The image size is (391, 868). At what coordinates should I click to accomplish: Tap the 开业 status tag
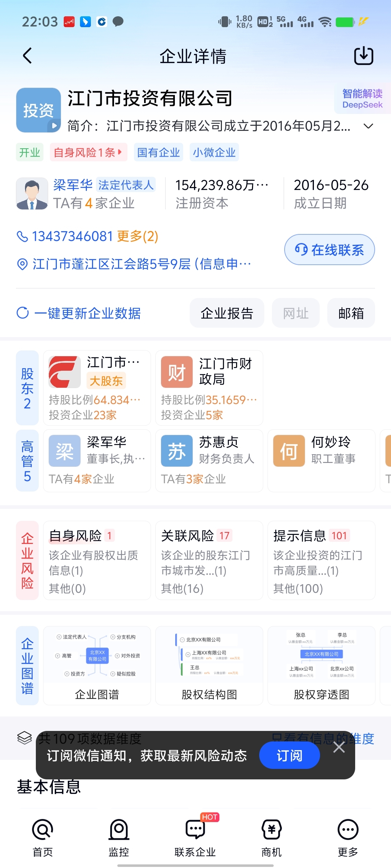pos(30,152)
